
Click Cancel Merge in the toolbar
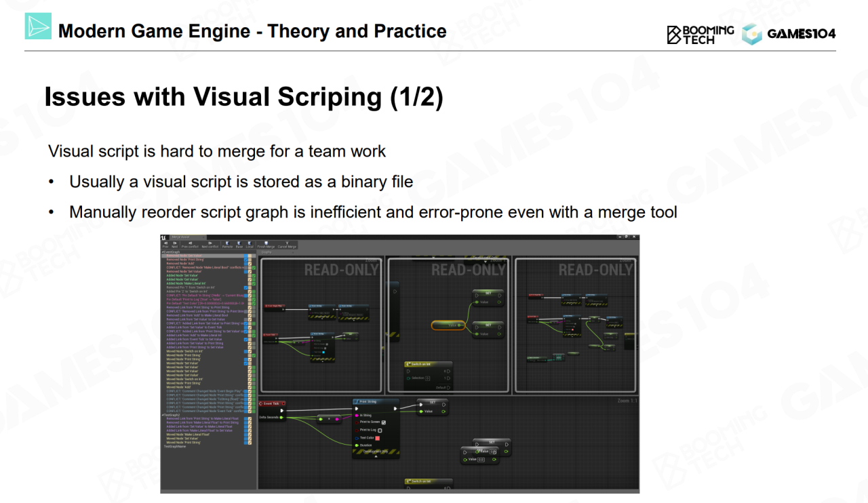287,245
